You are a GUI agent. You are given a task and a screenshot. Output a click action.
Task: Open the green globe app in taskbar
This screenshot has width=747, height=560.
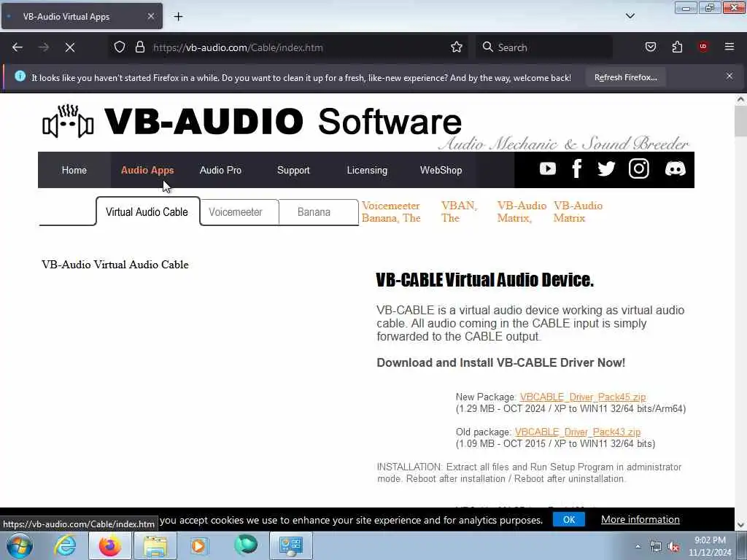click(246, 545)
